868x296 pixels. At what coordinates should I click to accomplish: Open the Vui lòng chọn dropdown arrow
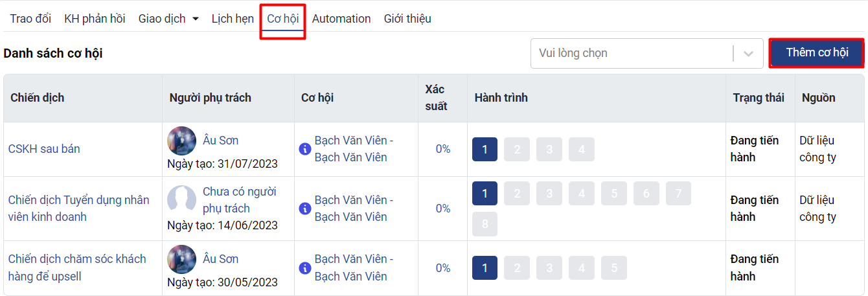[x=749, y=53]
